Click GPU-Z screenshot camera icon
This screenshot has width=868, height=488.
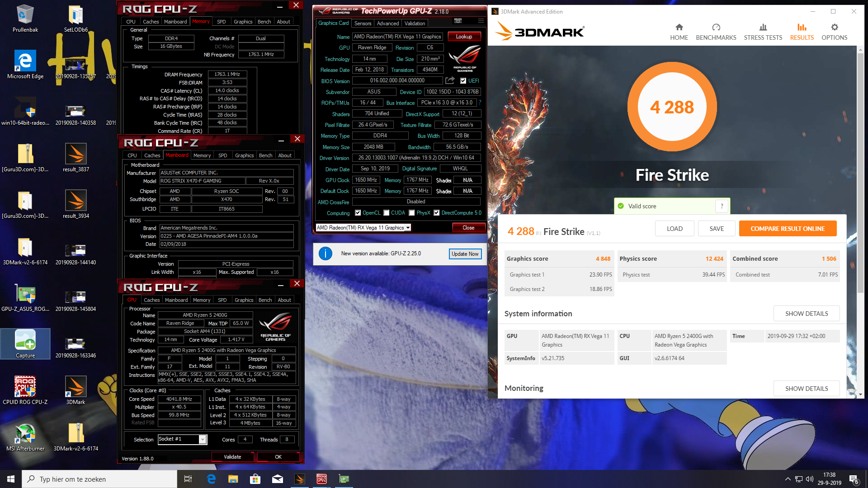point(458,21)
